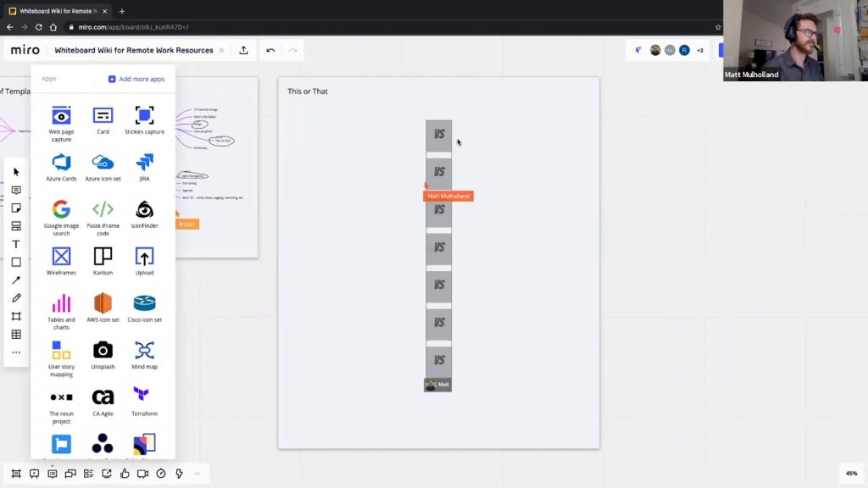
Task: Collapse the bottom toolbar with the chevrons
Action: pyautogui.click(x=198, y=474)
